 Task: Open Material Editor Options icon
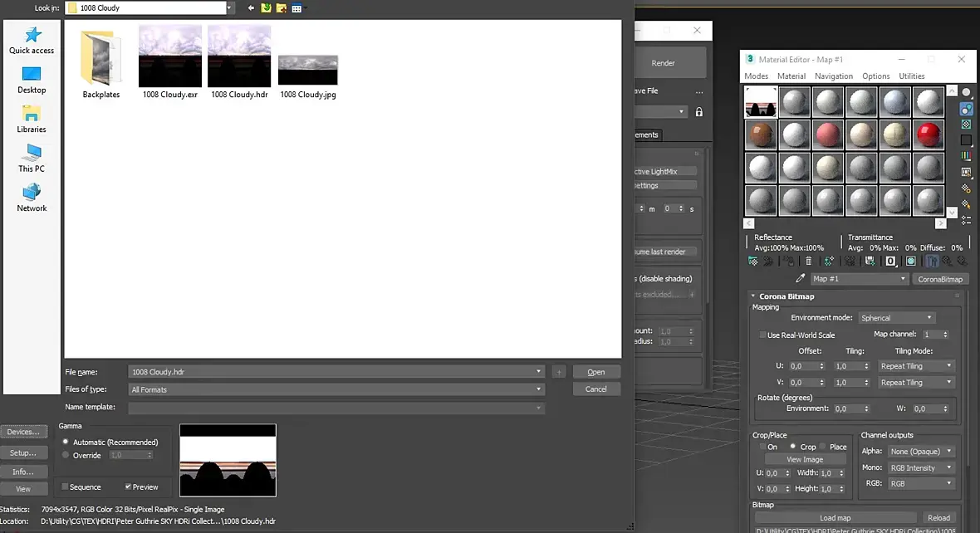(966, 188)
